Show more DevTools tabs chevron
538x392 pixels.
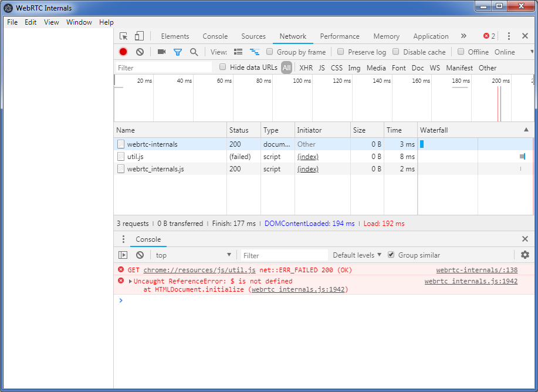[x=463, y=36]
